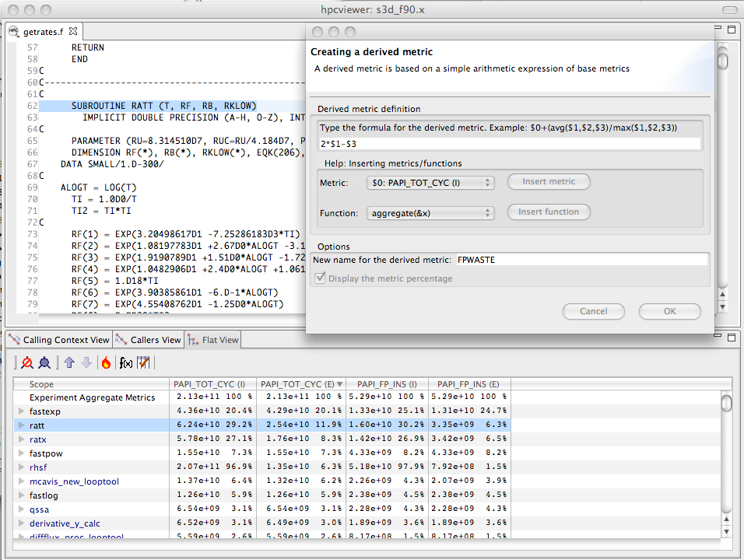Click the f(x) derived metric icon

(125, 362)
